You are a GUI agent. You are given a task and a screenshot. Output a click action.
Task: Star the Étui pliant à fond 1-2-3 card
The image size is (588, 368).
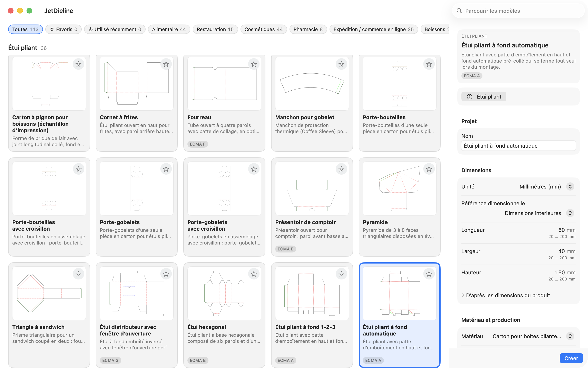click(x=341, y=274)
